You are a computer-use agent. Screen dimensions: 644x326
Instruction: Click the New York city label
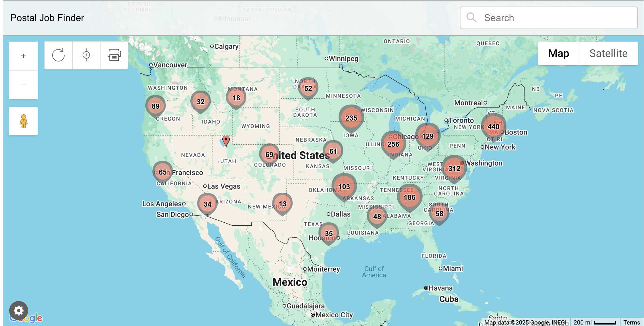[x=500, y=147]
